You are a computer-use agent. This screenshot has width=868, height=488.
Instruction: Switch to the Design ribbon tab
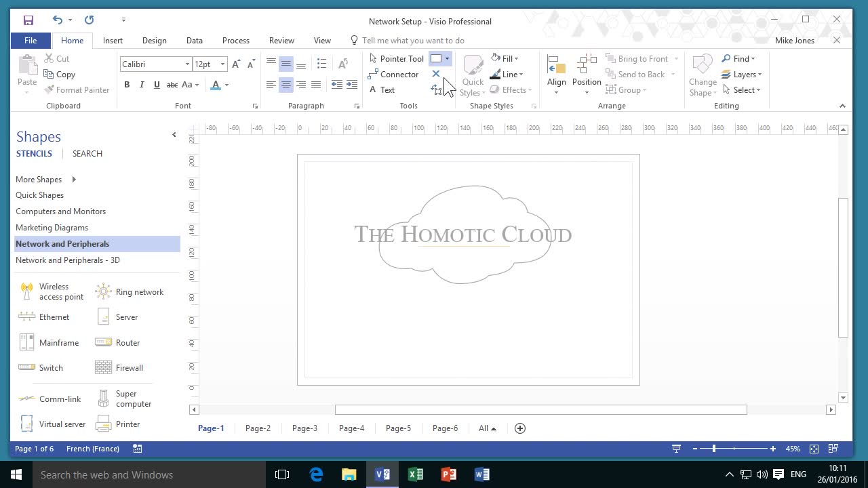(154, 41)
